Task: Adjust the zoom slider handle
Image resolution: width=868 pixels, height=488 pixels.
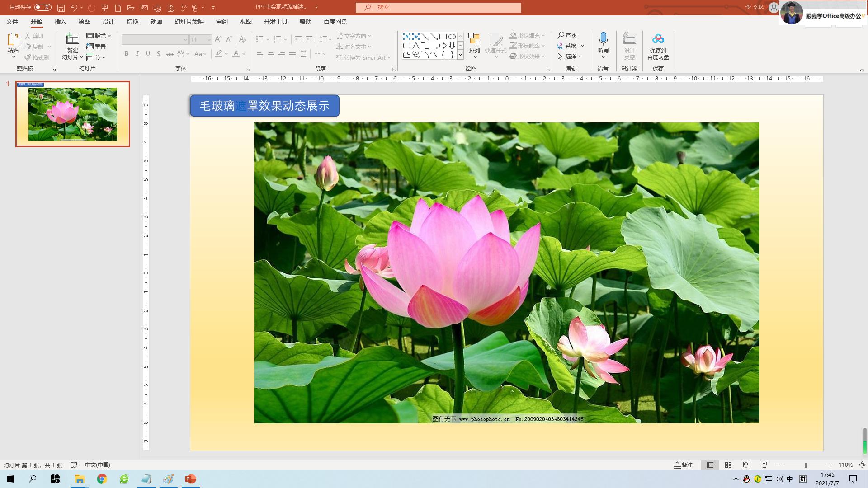Action: coord(806,465)
